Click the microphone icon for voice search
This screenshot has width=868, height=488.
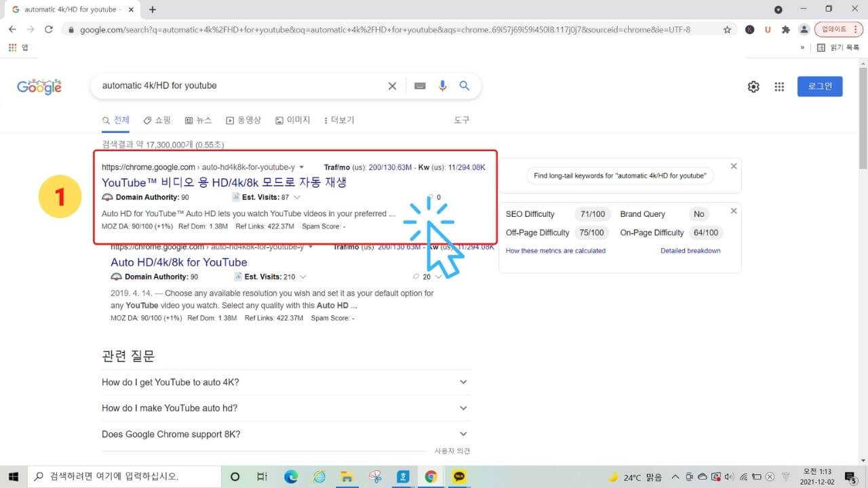(x=442, y=85)
